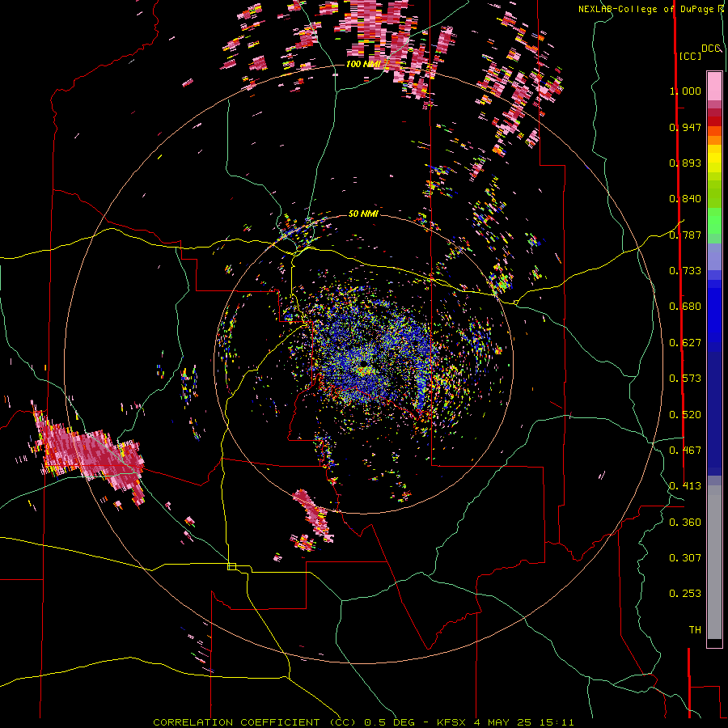
Task: Click the 50 NMI range ring label
Action: point(363,214)
